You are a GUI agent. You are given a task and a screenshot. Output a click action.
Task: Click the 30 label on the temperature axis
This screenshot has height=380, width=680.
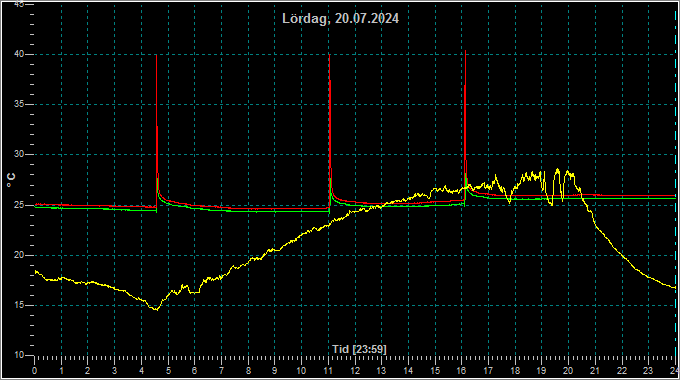pos(19,154)
